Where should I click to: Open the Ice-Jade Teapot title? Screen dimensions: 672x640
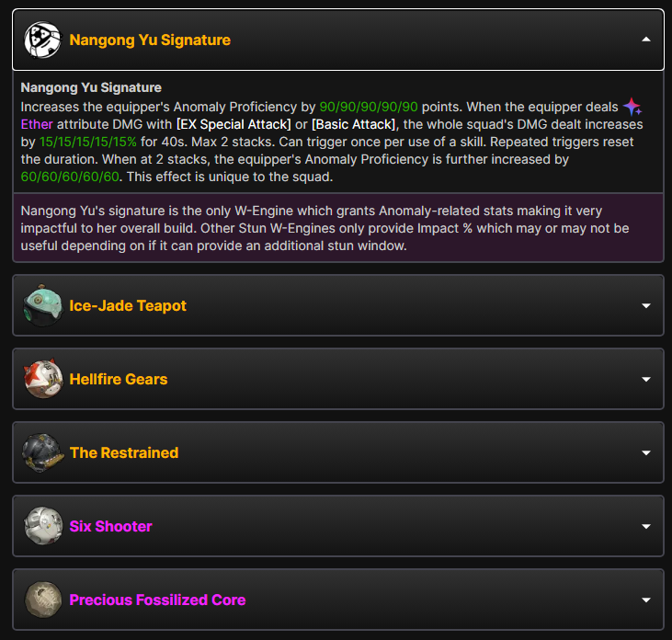(x=128, y=305)
